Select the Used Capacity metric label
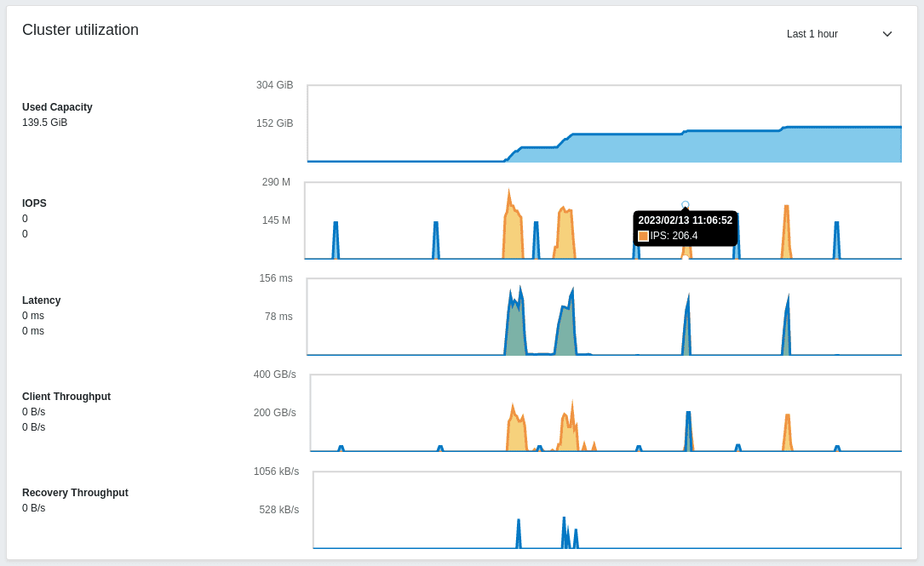This screenshot has width=924, height=566. 57,107
